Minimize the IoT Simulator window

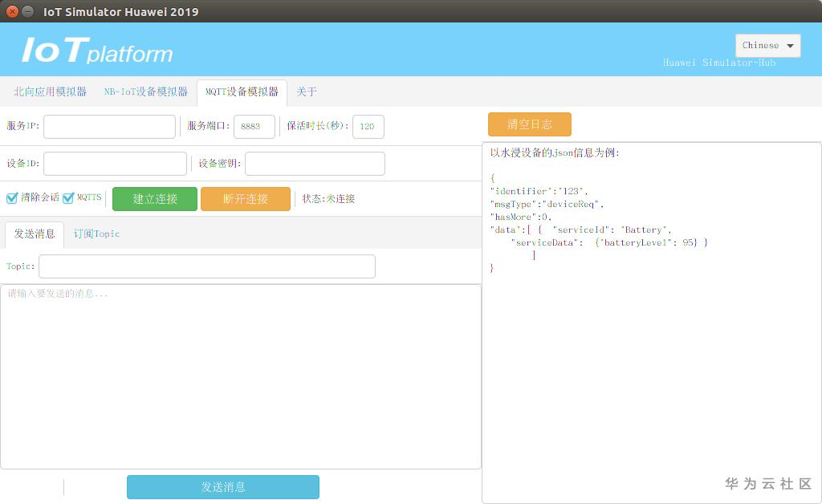[28, 11]
